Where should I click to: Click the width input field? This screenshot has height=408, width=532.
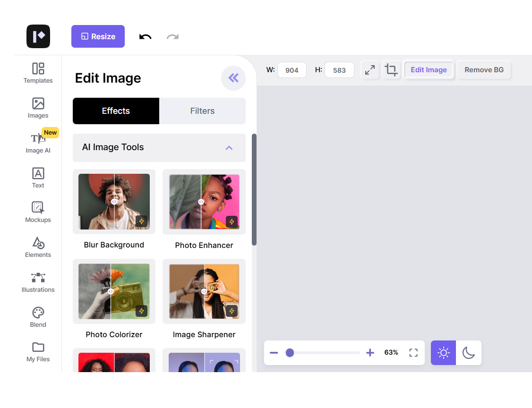(292, 70)
